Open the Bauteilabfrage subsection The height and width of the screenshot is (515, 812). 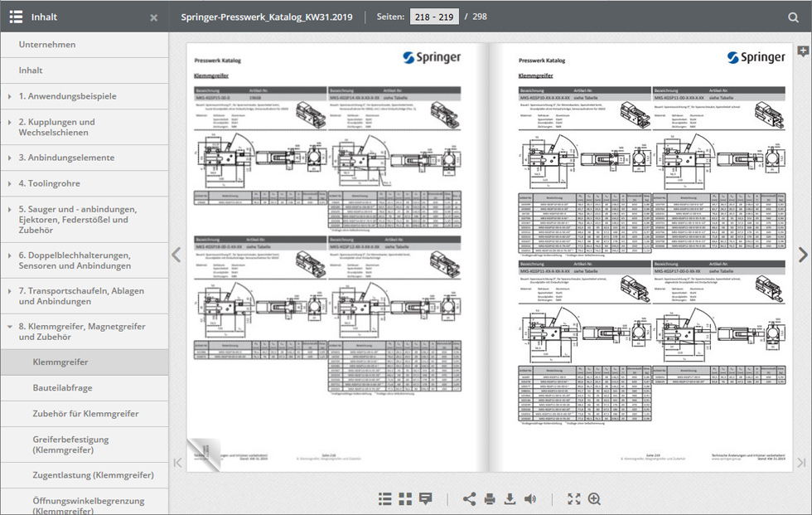85,388
